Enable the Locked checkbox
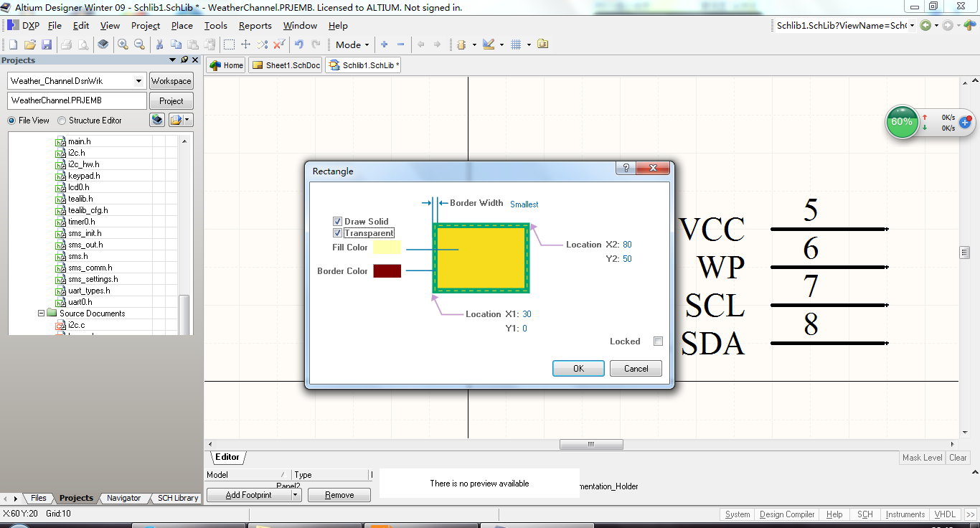This screenshot has width=980, height=528. pyautogui.click(x=658, y=341)
